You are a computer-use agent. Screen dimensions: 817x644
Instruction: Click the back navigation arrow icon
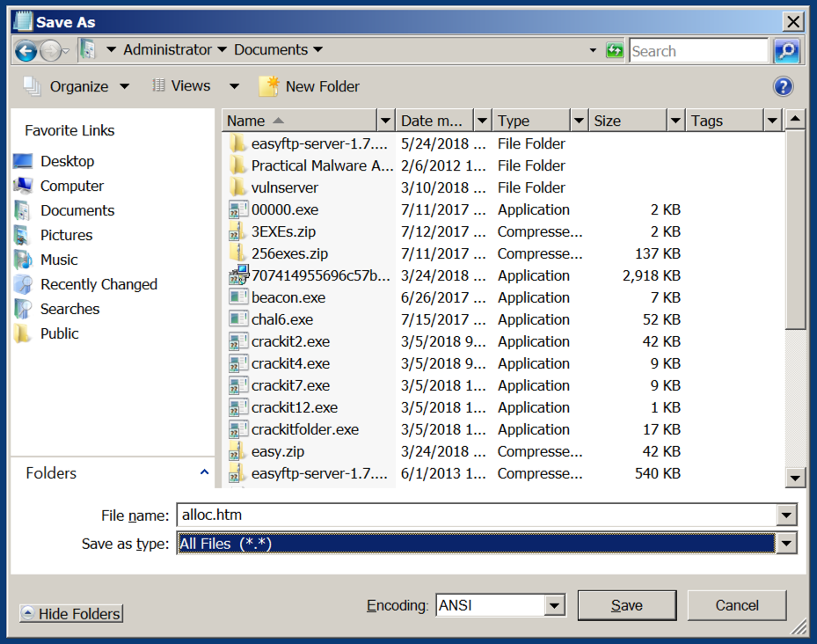(x=26, y=50)
